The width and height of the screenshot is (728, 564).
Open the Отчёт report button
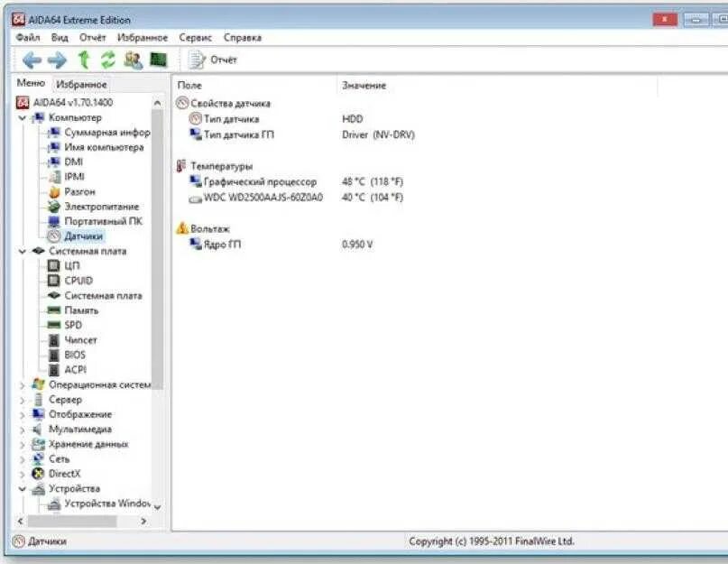(212, 60)
